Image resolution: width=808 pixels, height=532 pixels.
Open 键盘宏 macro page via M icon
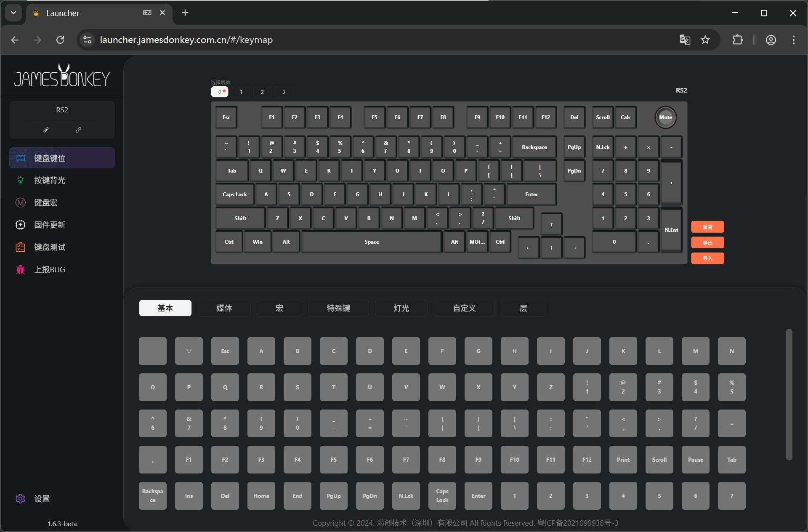click(x=20, y=202)
